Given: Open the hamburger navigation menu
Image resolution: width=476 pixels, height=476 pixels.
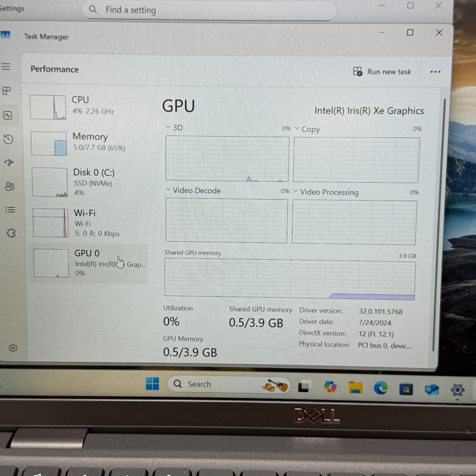Looking at the screenshot, I should tap(6, 67).
